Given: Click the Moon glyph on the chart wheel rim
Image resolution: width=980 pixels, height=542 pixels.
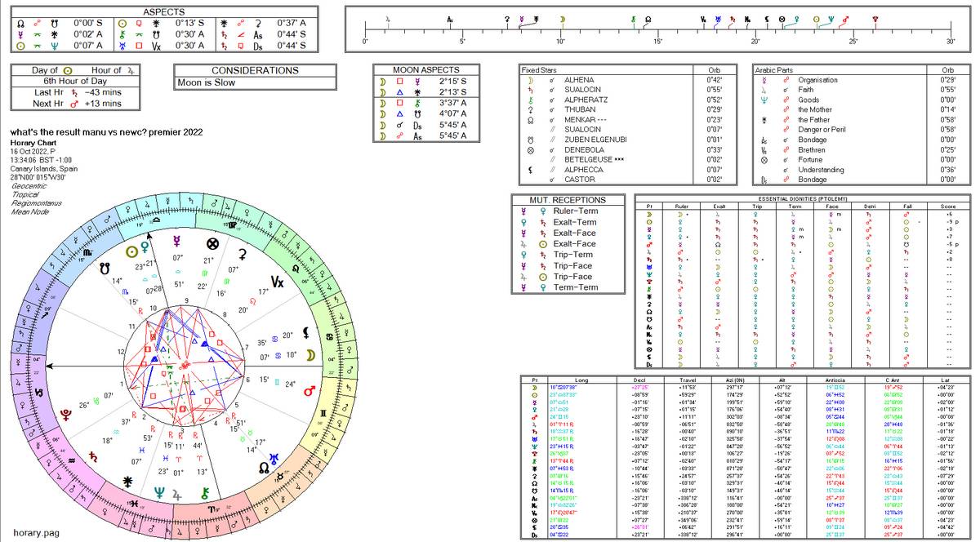Looking at the screenshot, I should coord(309,353).
